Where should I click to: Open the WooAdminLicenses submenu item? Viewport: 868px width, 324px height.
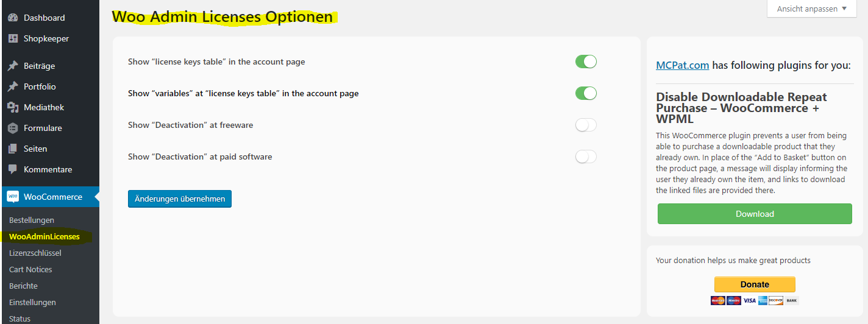click(x=44, y=236)
